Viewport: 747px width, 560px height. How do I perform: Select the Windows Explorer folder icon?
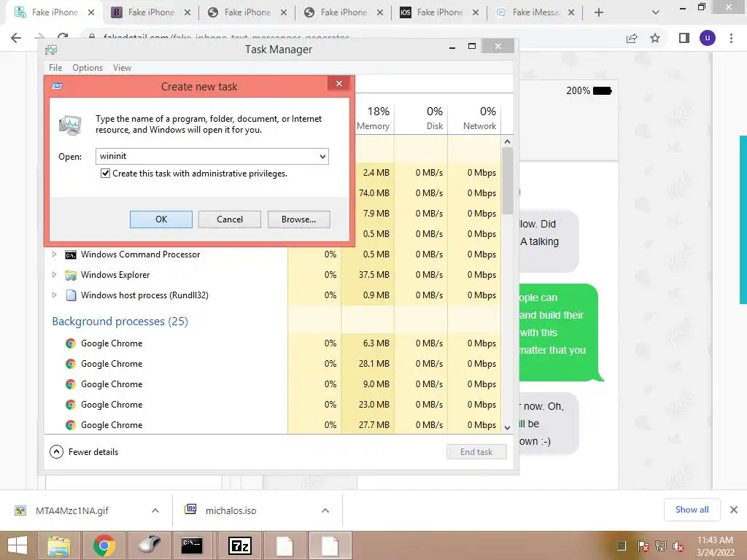71,275
